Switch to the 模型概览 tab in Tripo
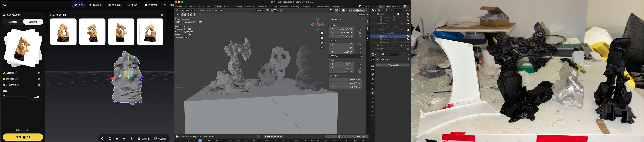 coord(95,5)
